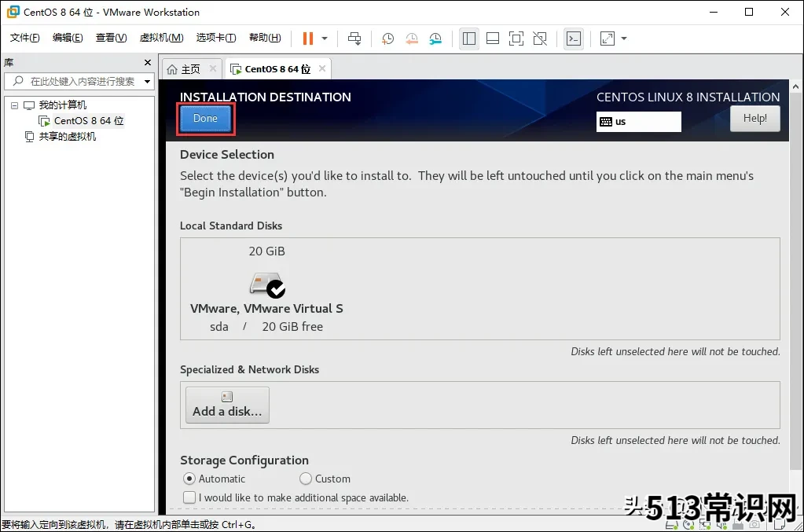Open the 查看(V) menu
This screenshot has height=532, width=804.
click(112, 38)
